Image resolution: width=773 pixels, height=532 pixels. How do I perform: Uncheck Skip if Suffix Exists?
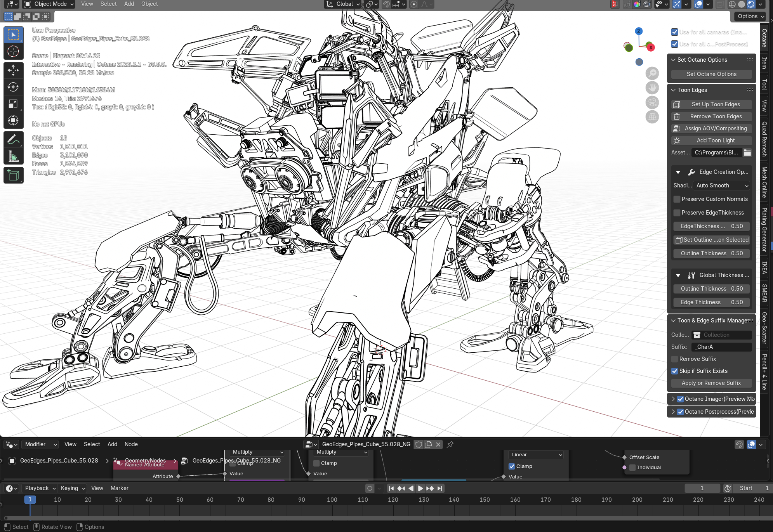tap(675, 371)
